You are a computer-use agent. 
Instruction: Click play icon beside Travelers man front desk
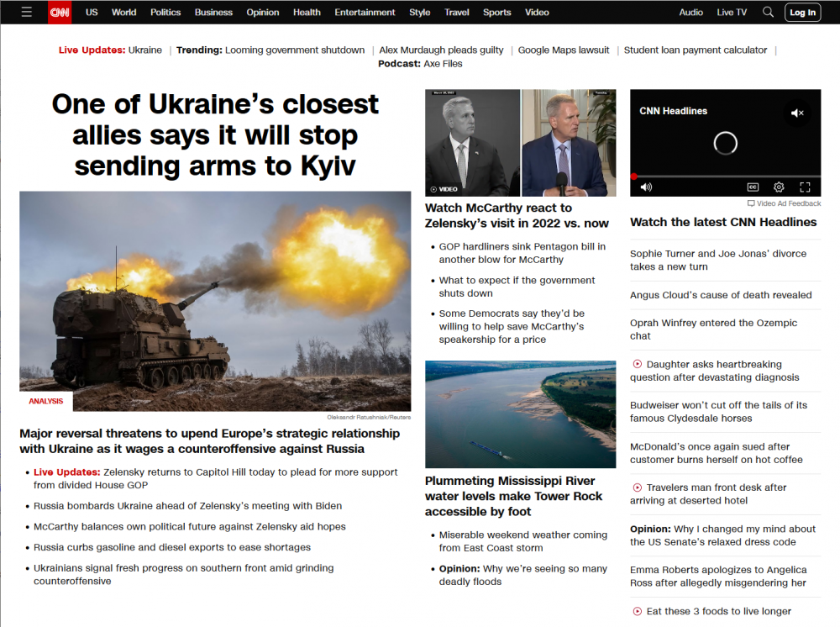tap(637, 487)
